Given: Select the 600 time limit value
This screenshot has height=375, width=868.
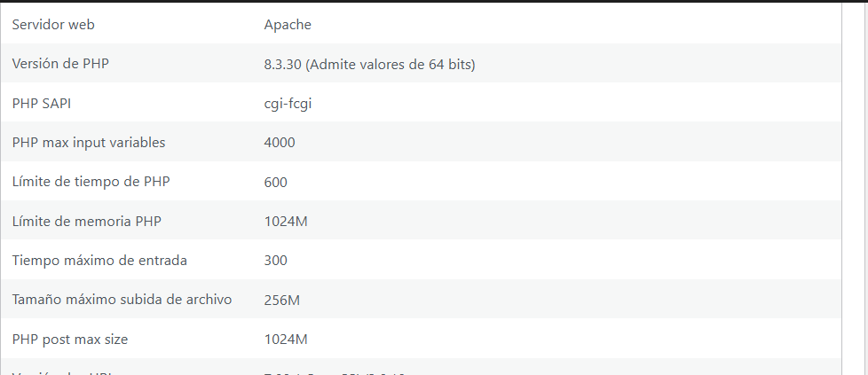Looking at the screenshot, I should [276, 182].
